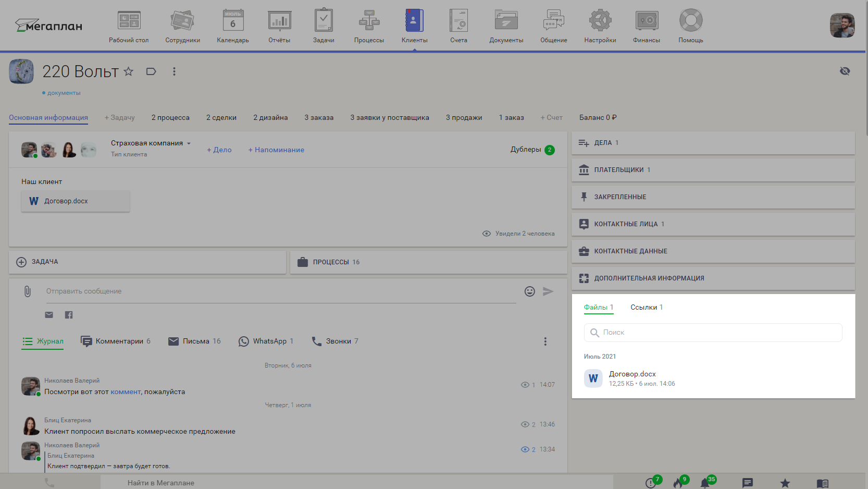Go to Задачи in top navigation

coord(324,26)
